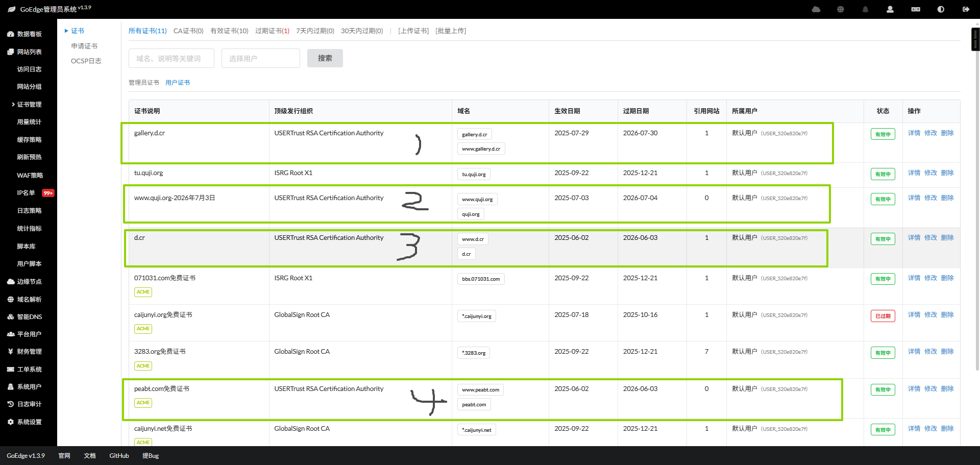Select the 过期证书(1) tab
Viewport: 980px width, 465px height.
pos(272,31)
